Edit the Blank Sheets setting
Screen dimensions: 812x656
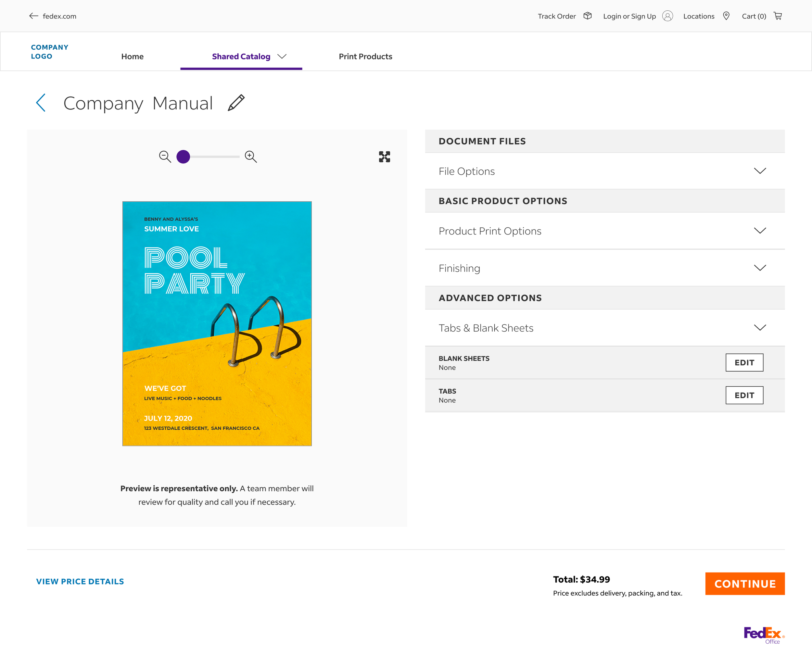[744, 362]
